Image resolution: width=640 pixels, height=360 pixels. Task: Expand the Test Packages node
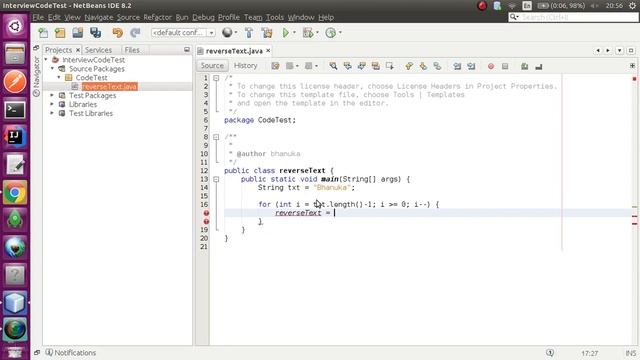[x=52, y=95]
